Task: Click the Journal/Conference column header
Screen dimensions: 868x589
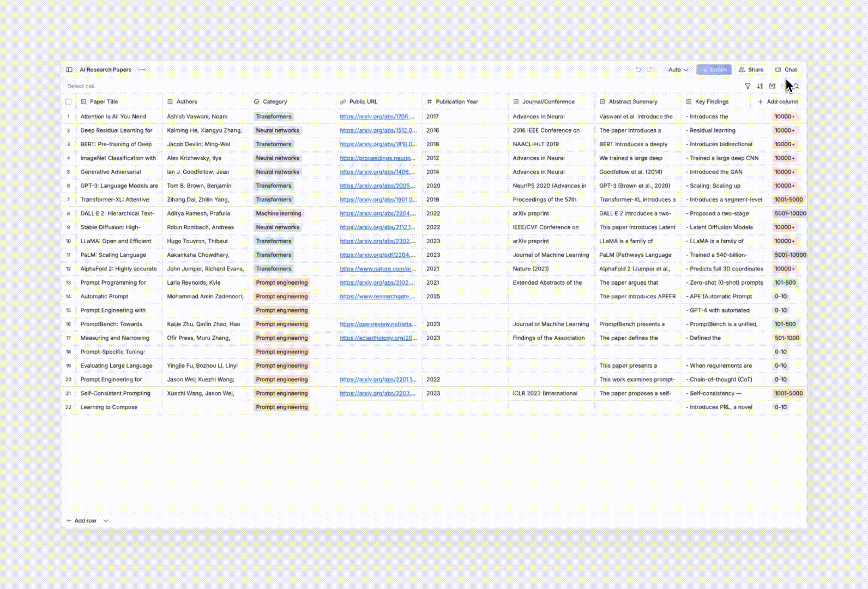Action: (552, 101)
